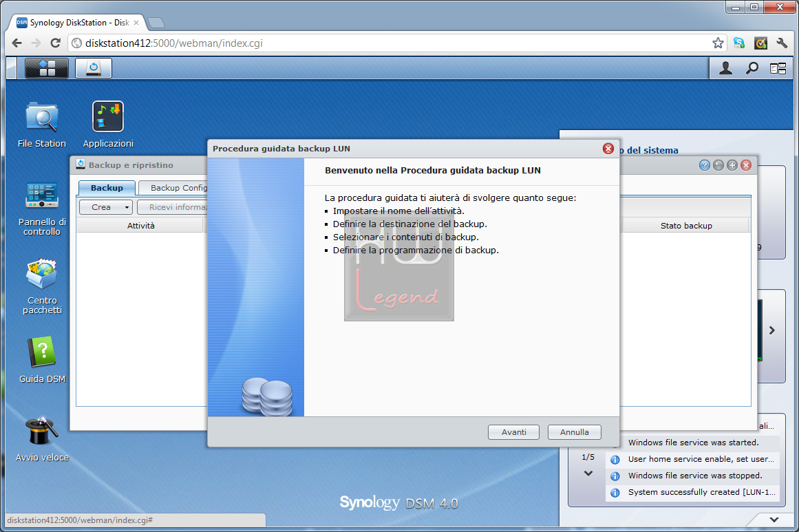Open the DSM main menu button
Screen dimensions: 799x532
pyautogui.click(x=46, y=67)
